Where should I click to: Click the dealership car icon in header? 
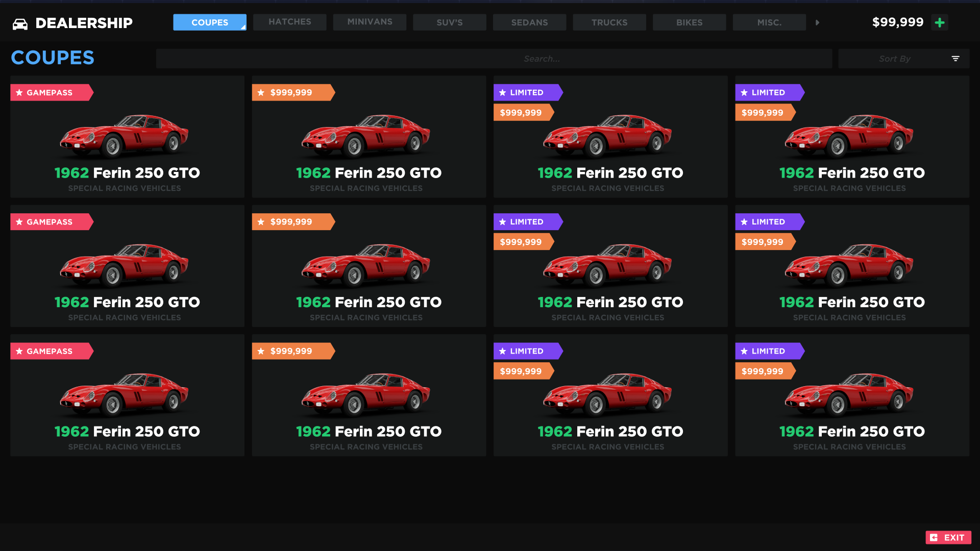point(20,23)
